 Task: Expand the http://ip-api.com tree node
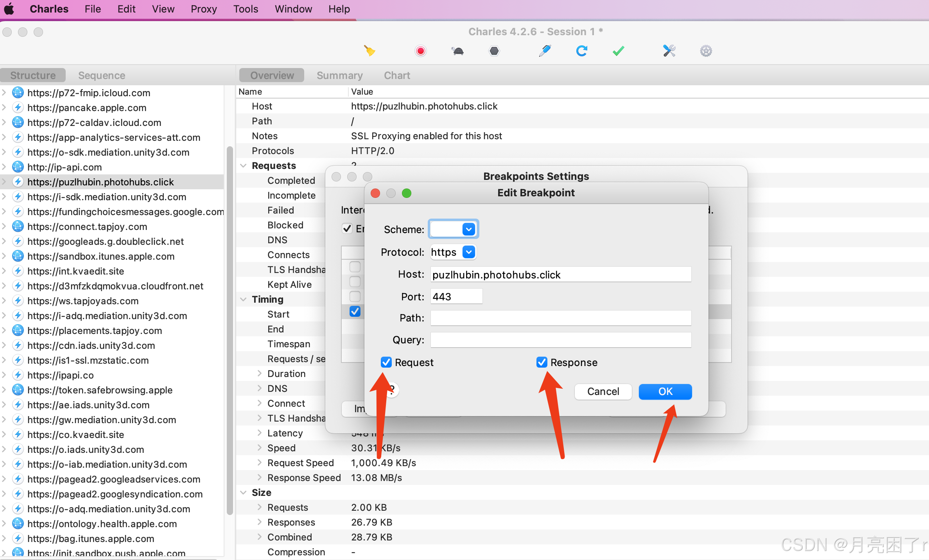tap(4, 167)
